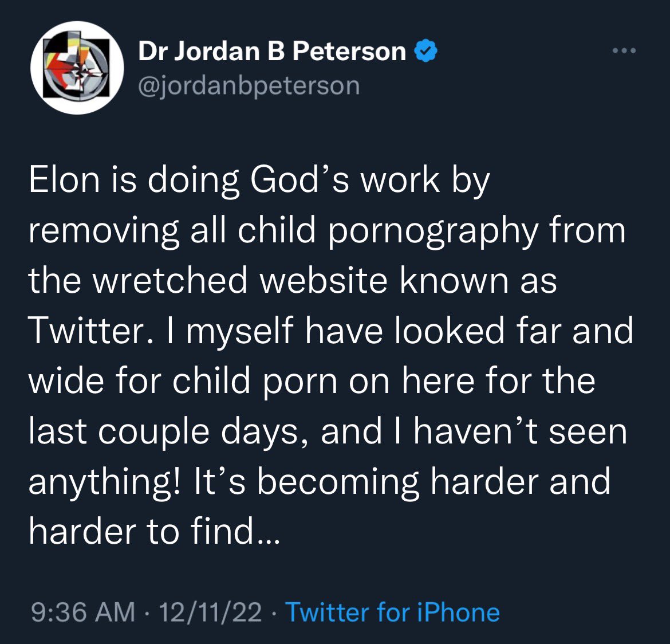Open the circular profile avatar picture

coord(77,68)
